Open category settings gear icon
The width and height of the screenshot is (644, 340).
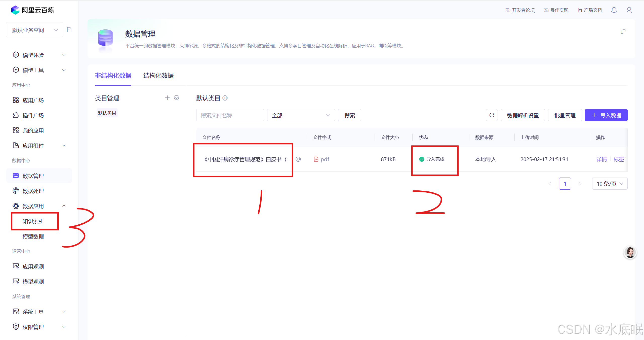(177, 98)
